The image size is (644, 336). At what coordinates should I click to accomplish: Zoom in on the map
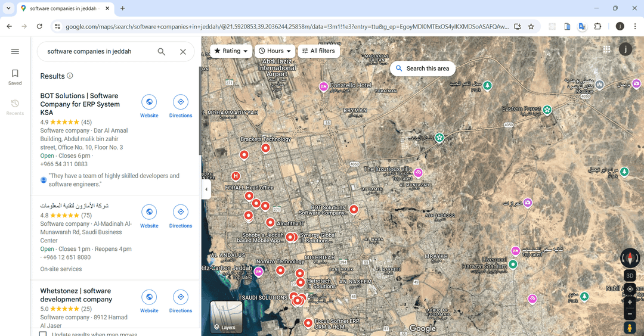tap(630, 303)
